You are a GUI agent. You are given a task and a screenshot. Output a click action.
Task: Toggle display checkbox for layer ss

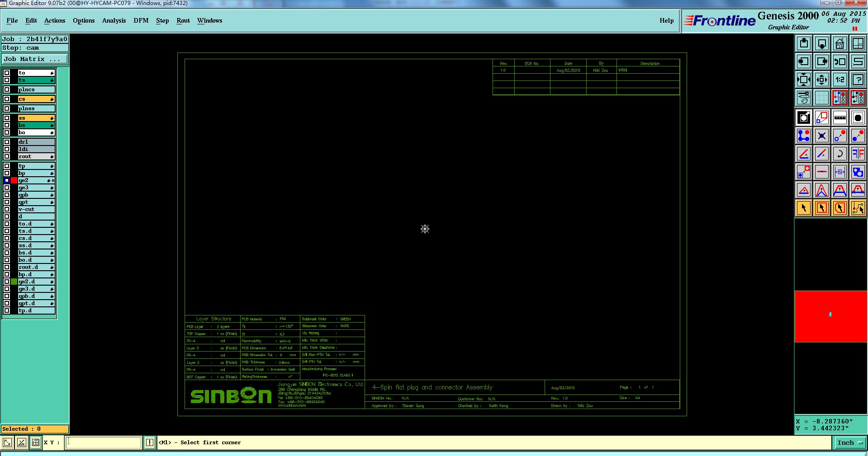[x=7, y=118]
